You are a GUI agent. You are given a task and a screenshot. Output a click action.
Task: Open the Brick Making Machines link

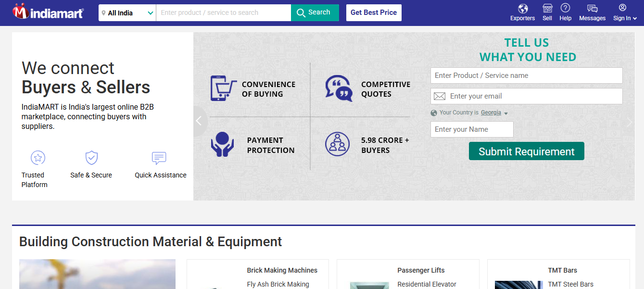[282, 270]
